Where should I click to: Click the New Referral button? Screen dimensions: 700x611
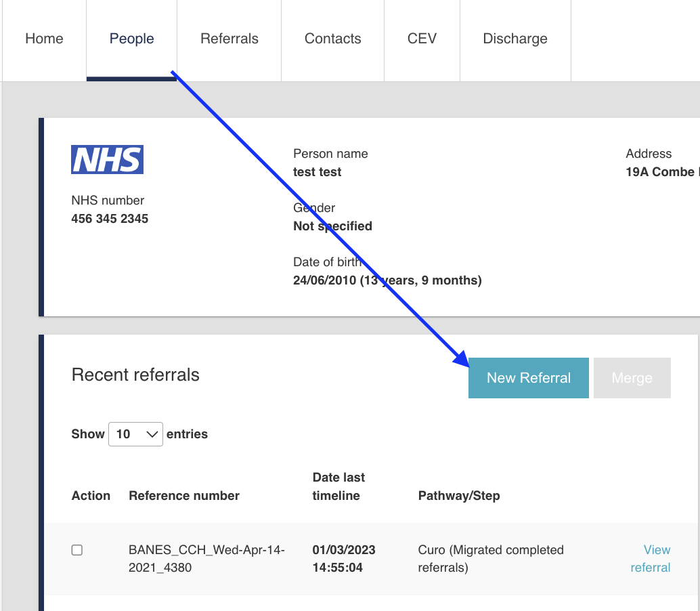coord(529,378)
